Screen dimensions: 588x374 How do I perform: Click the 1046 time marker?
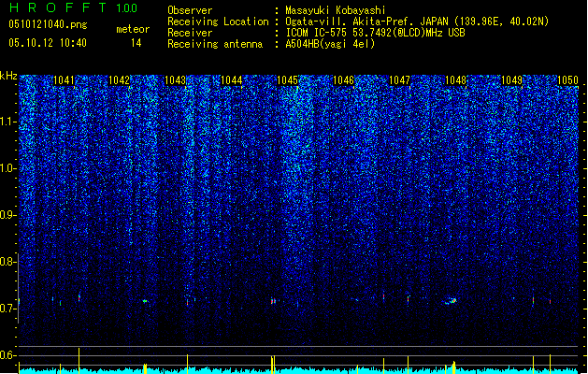343,80
